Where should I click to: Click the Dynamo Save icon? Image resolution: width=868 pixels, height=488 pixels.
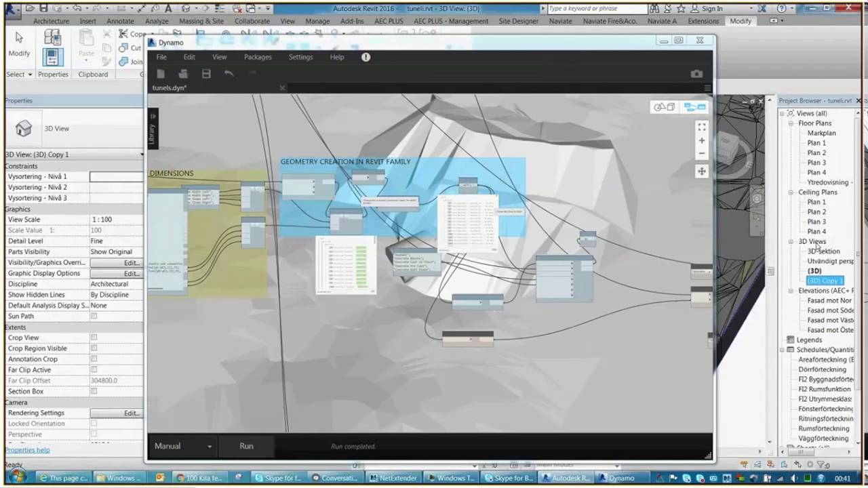pyautogui.click(x=206, y=73)
